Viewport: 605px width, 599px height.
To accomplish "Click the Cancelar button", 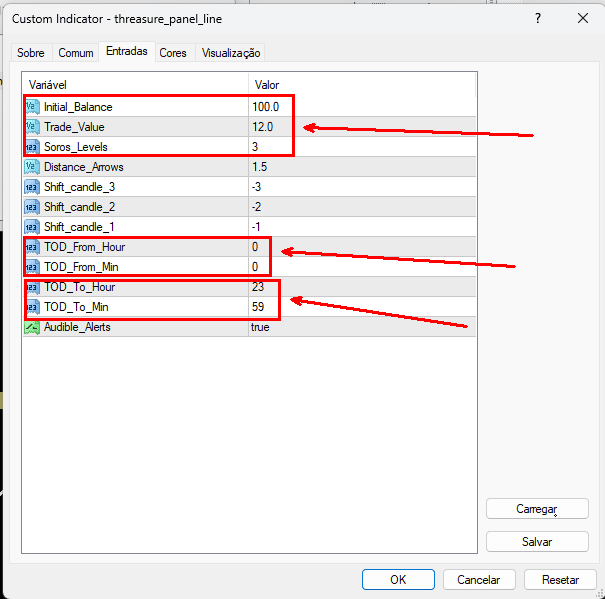I will 479,579.
